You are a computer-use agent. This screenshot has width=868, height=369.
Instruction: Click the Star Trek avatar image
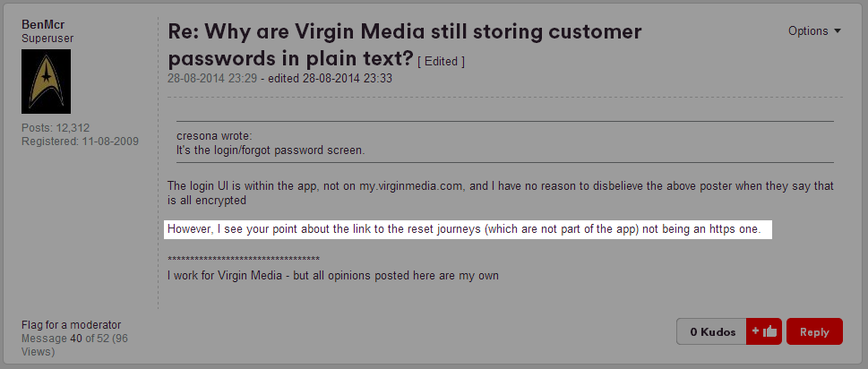point(46,82)
